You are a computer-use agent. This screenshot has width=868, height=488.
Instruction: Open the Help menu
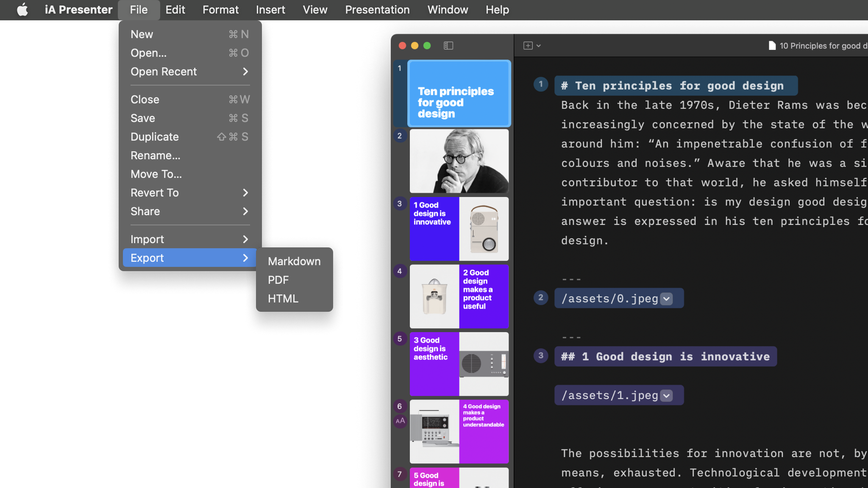497,10
